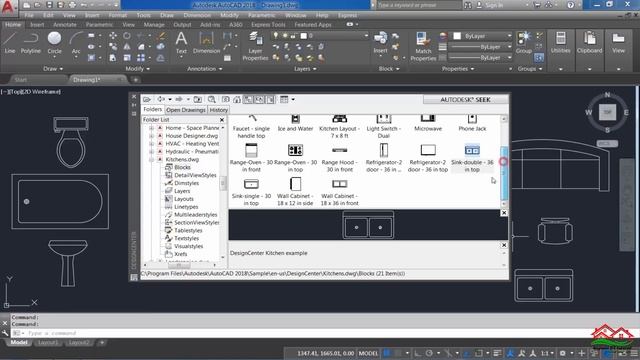
Task: Expand the Modify panel
Action: [138, 69]
